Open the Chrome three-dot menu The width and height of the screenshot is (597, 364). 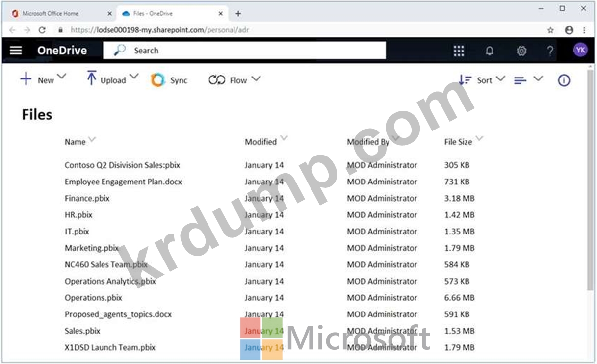coord(584,30)
